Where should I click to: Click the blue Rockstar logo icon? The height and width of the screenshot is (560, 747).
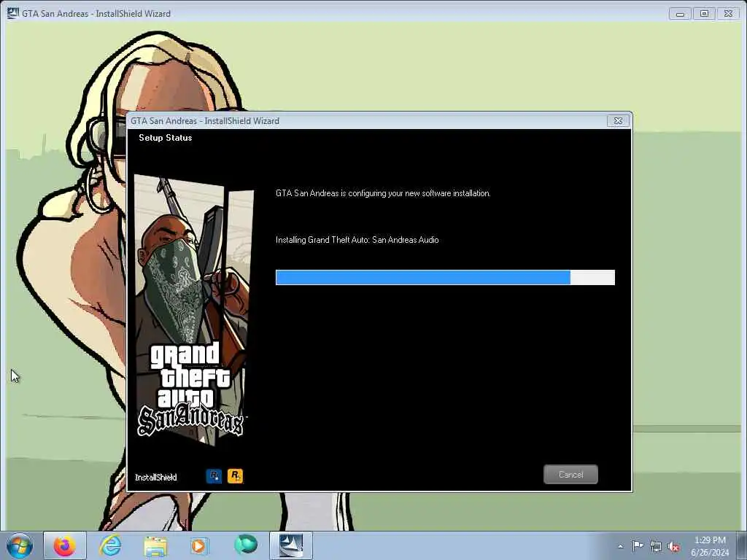214,475
